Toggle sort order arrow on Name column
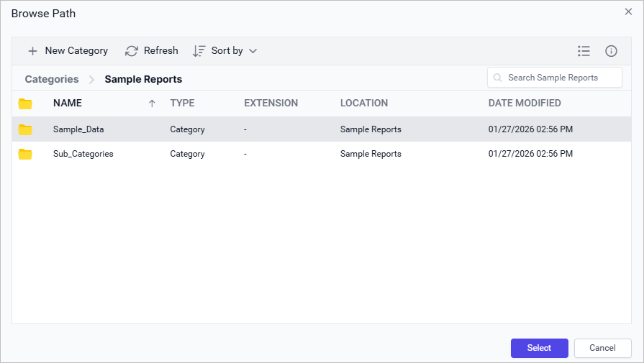Screen dimensions: 644x363 152,104
